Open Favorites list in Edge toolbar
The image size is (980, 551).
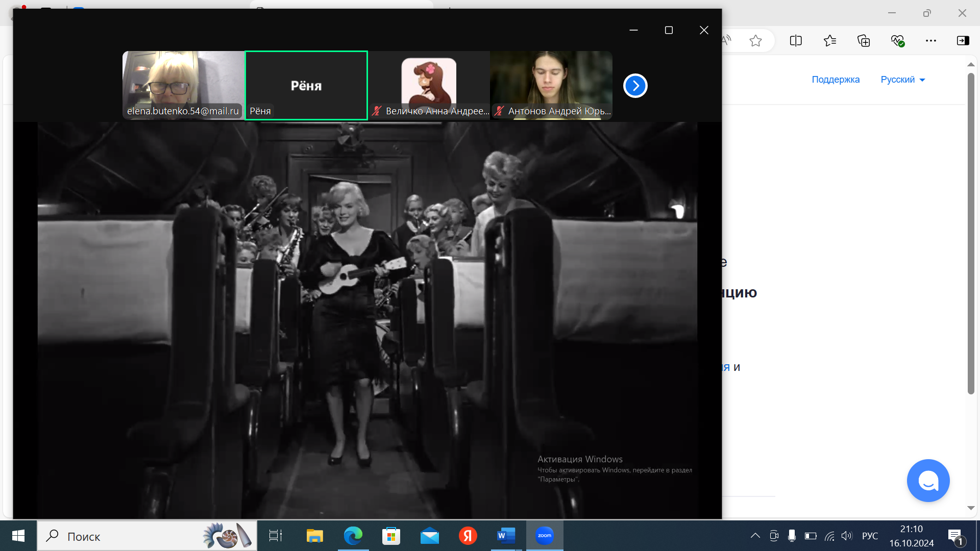click(830, 41)
